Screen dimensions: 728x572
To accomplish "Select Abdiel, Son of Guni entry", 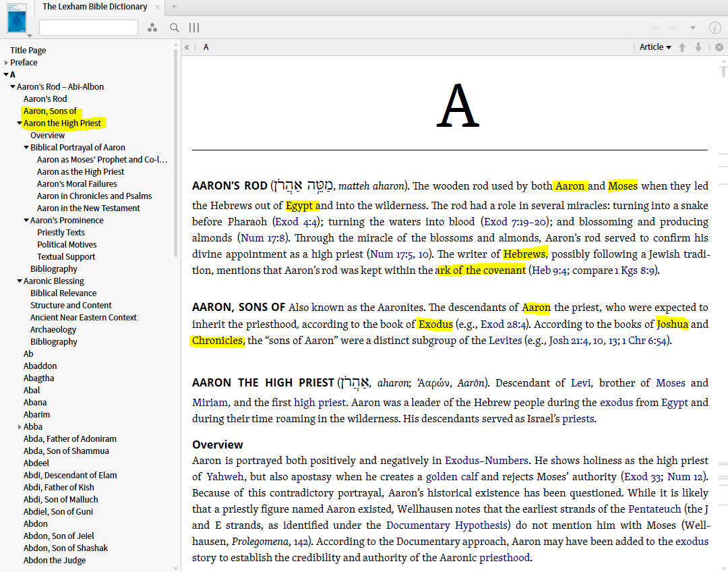I will pos(58,511).
